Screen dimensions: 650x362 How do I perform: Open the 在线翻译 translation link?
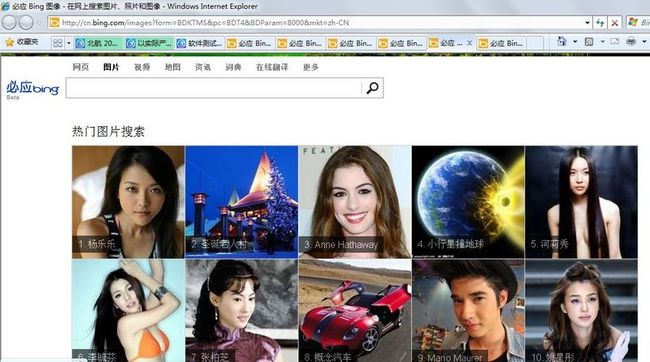point(272,67)
